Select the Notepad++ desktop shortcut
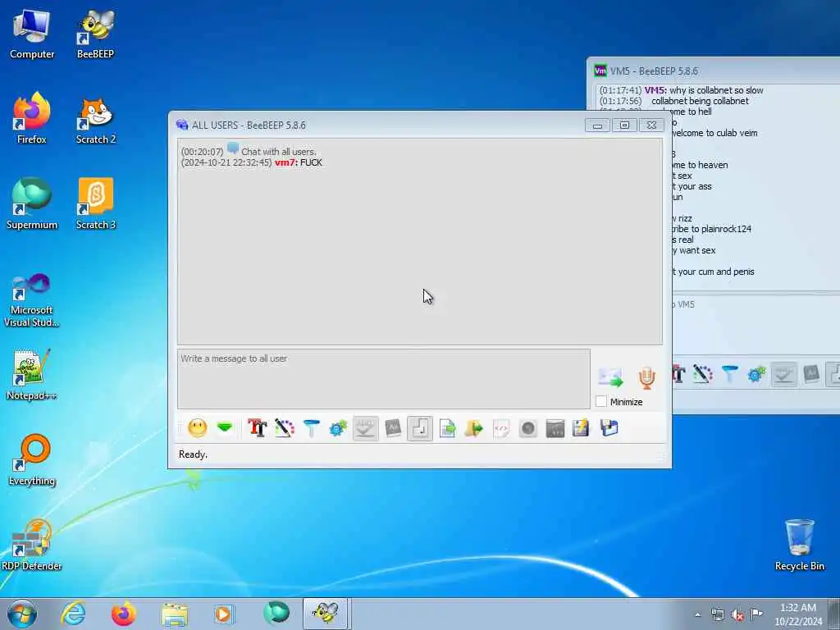The height and width of the screenshot is (630, 840). pyautogui.click(x=32, y=375)
